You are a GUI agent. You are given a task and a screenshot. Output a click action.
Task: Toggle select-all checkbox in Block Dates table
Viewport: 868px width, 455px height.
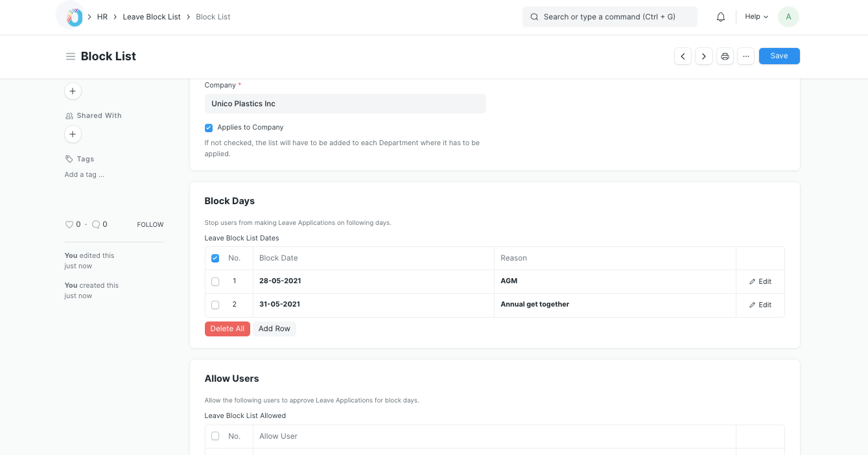[215, 258]
